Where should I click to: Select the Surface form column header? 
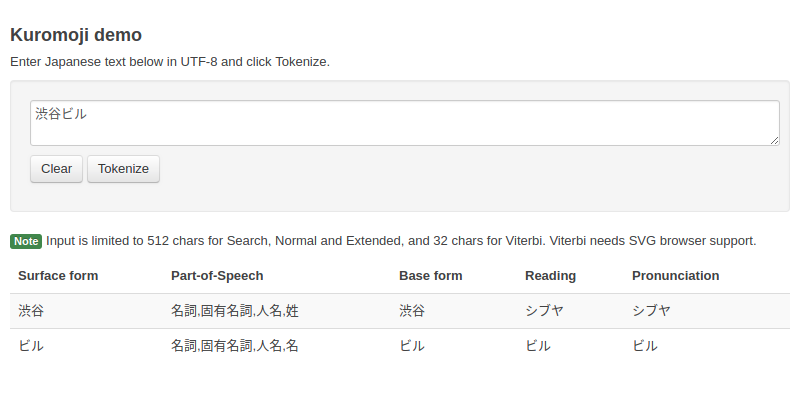click(58, 276)
